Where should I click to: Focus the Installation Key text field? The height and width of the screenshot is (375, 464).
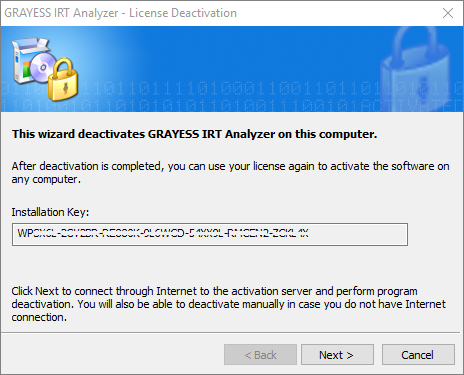click(x=210, y=234)
